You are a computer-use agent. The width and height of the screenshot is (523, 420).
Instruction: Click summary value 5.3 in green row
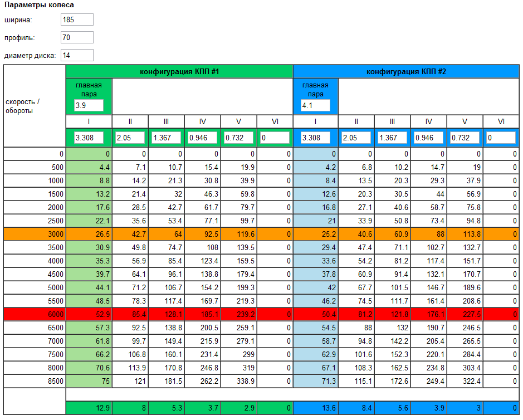click(166, 408)
